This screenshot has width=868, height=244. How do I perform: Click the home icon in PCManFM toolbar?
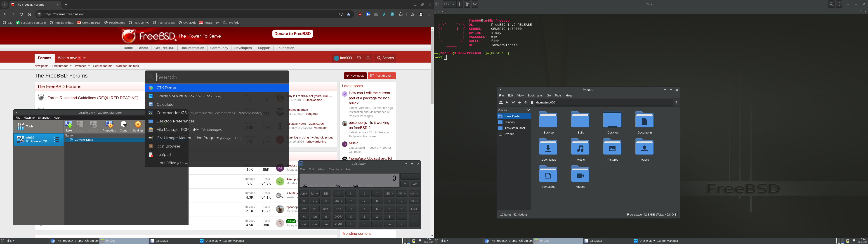[532, 102]
